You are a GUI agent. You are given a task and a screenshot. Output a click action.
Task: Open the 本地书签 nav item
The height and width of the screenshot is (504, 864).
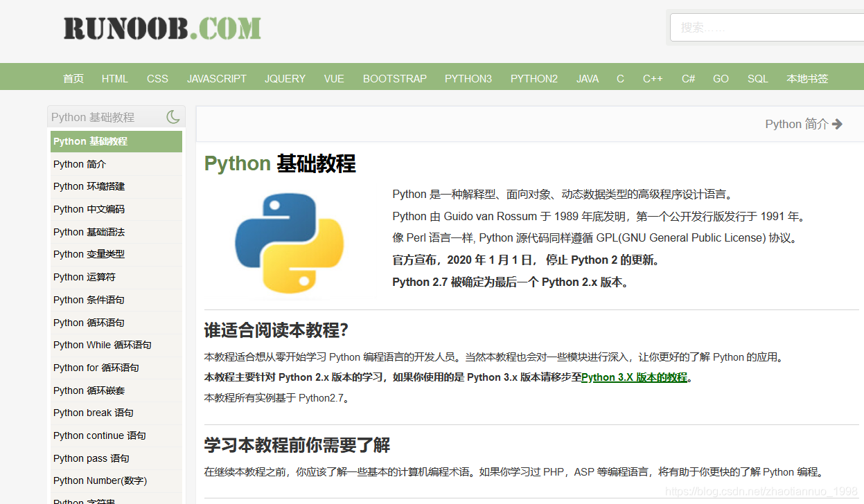point(807,78)
